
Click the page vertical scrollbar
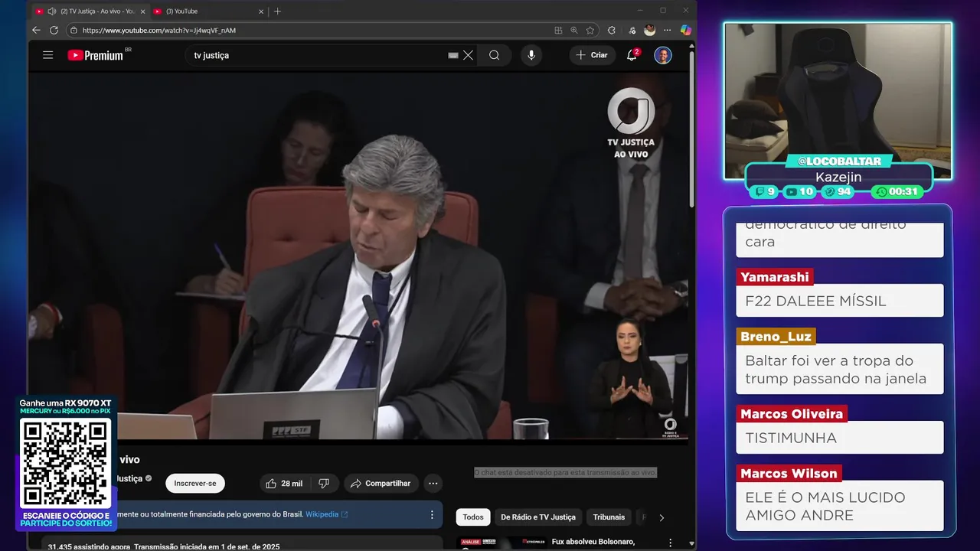[692, 130]
